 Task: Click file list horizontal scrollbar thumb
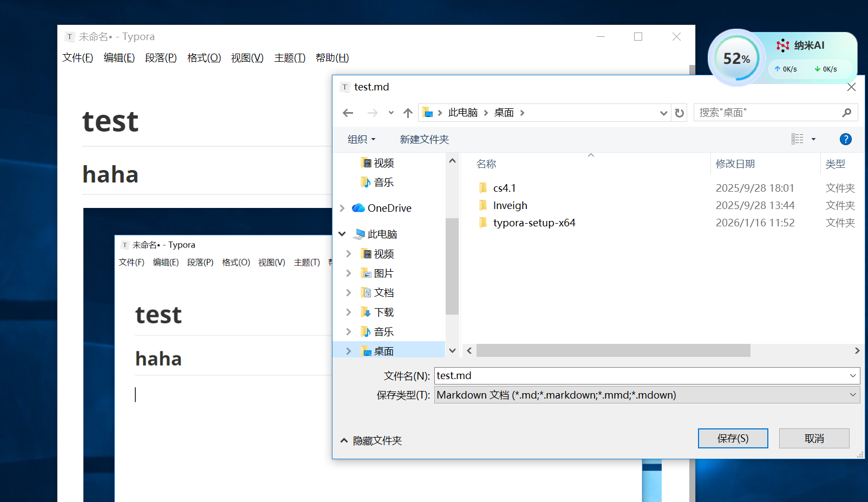[x=613, y=350]
